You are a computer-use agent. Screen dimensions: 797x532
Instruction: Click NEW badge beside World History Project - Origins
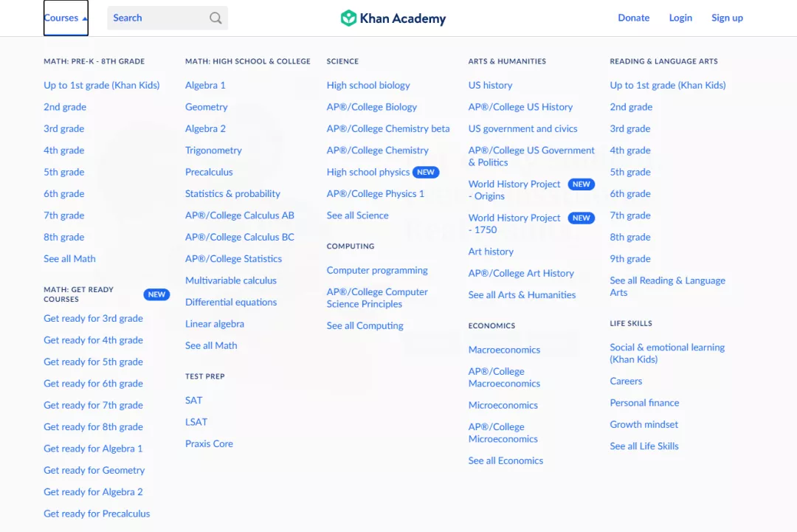pyautogui.click(x=581, y=184)
